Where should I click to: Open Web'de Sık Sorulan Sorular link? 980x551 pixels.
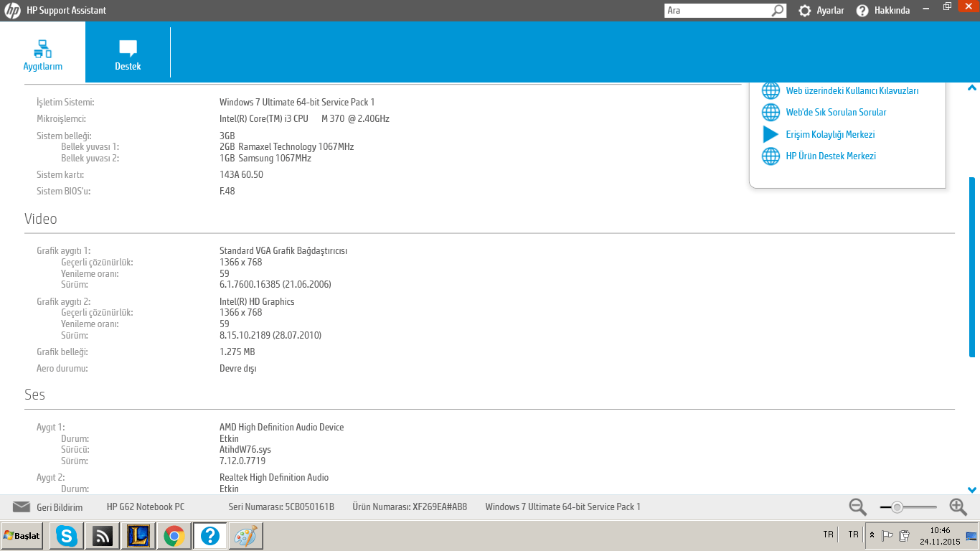coord(836,113)
